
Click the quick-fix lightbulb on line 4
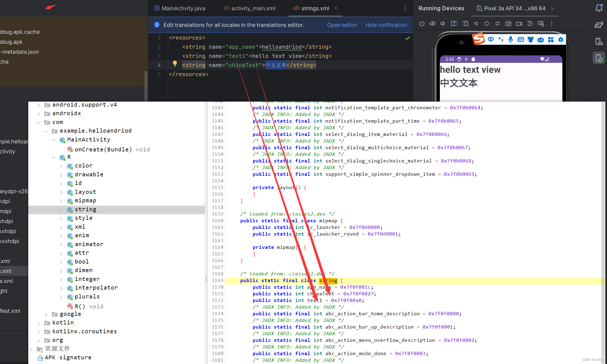click(175, 64)
